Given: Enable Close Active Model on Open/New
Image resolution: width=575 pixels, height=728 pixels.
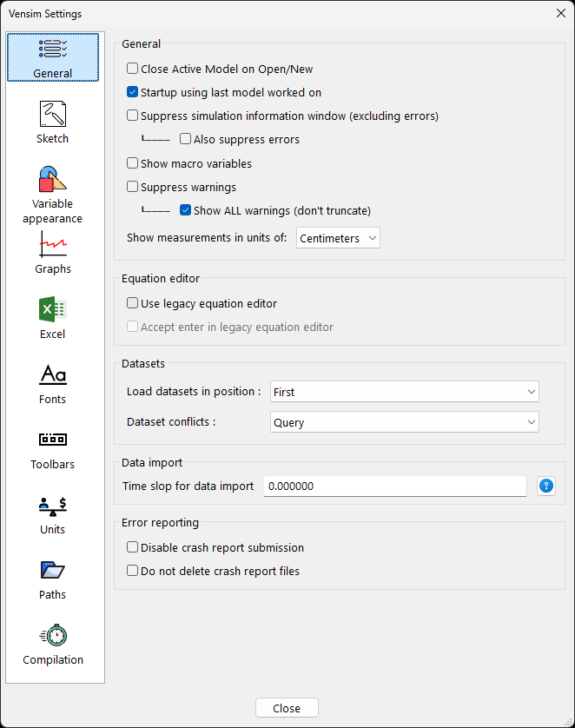Looking at the screenshot, I should coord(133,69).
